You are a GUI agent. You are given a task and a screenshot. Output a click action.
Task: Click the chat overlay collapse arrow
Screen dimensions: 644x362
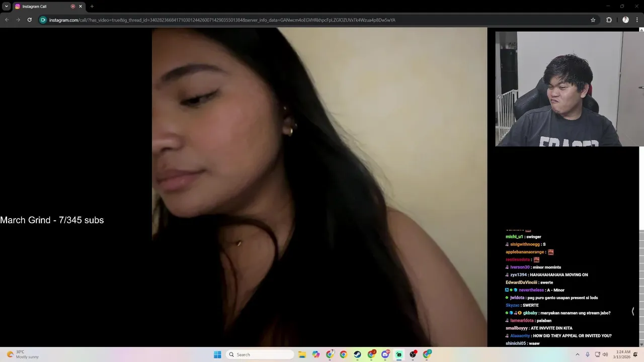click(x=633, y=312)
